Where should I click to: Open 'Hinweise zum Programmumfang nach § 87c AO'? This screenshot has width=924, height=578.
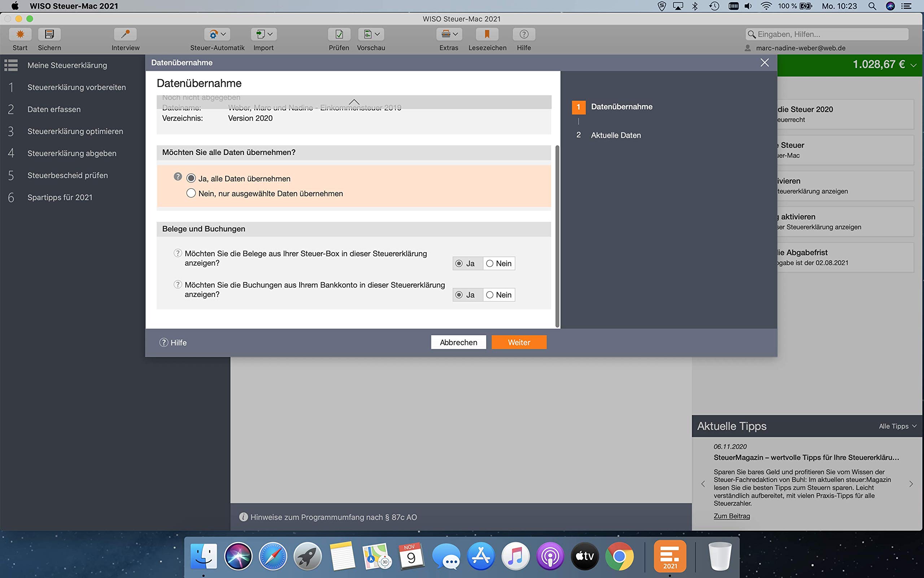point(334,517)
